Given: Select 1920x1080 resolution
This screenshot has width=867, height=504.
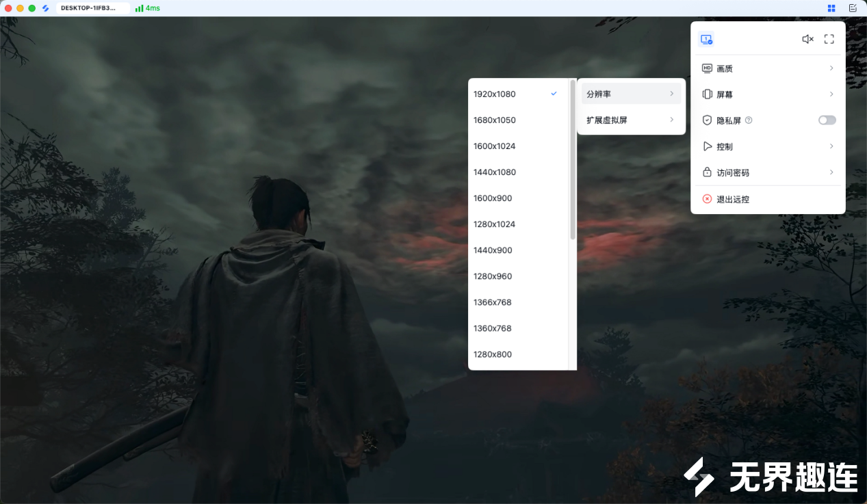Looking at the screenshot, I should 518,94.
